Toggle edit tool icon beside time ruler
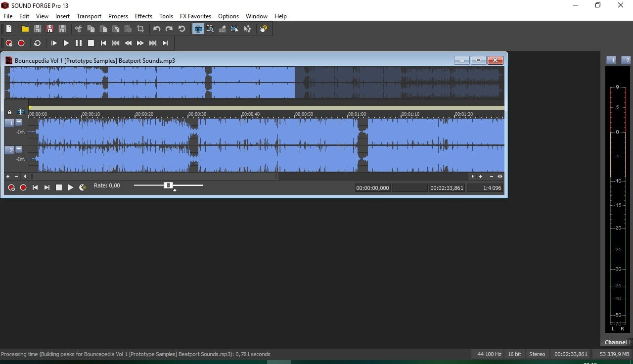The width and height of the screenshot is (633, 364). coord(21,112)
